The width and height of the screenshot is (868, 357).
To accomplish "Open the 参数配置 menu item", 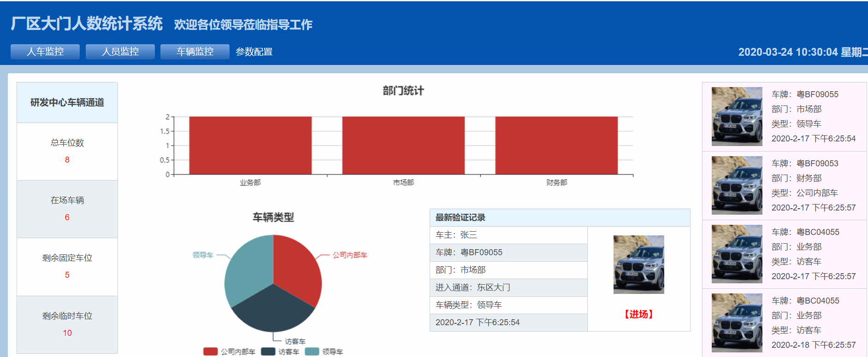I will (x=254, y=52).
